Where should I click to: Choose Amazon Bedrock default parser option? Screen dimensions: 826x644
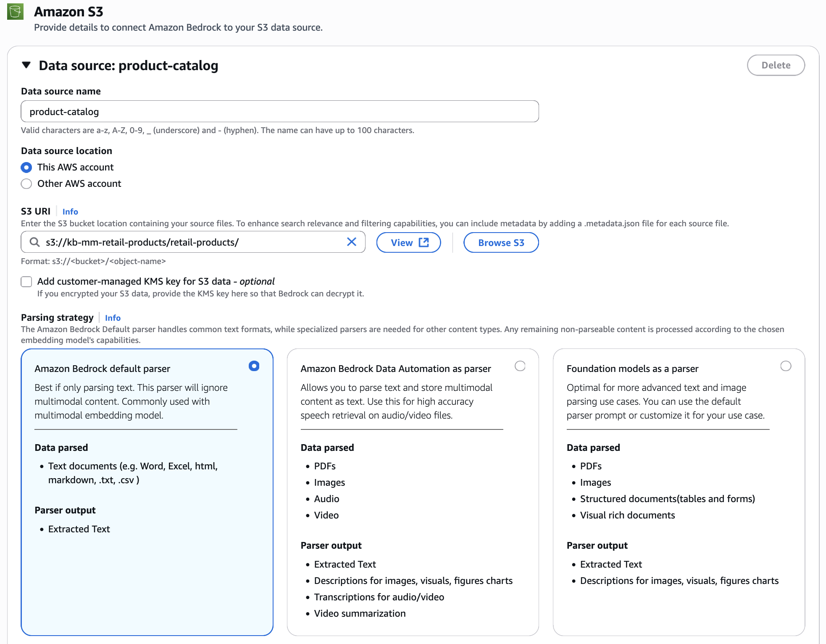coord(254,366)
